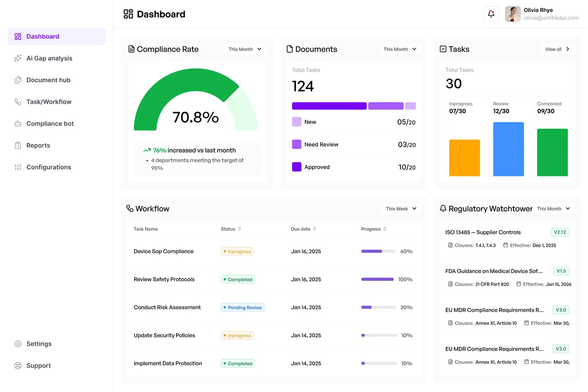588x392 pixels.
Task: Open Documents This Month dropdown
Action: click(400, 49)
